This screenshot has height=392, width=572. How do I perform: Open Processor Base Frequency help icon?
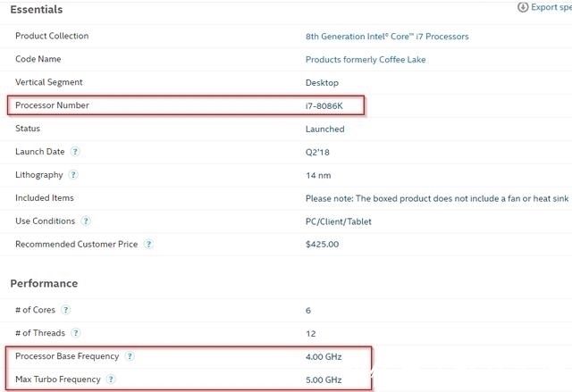click(130, 356)
